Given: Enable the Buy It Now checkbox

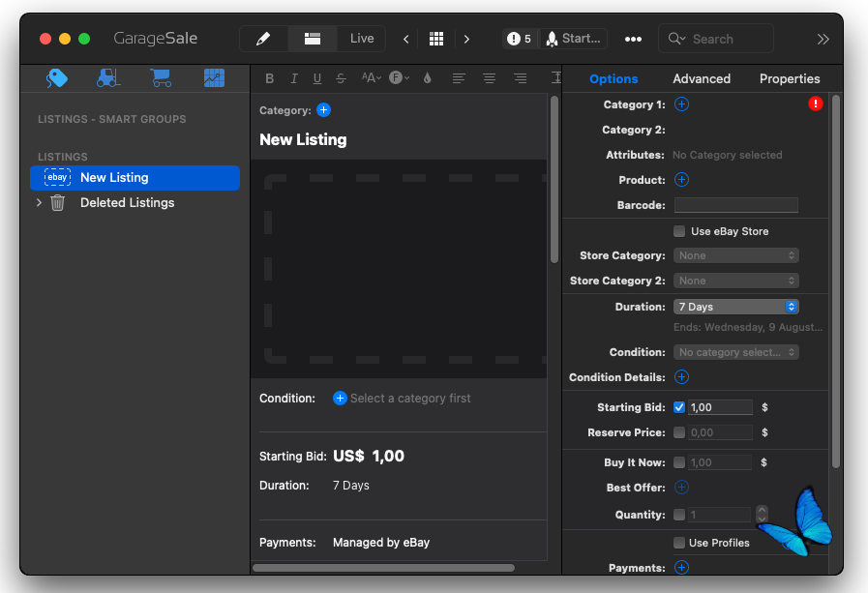Looking at the screenshot, I should tap(679, 462).
